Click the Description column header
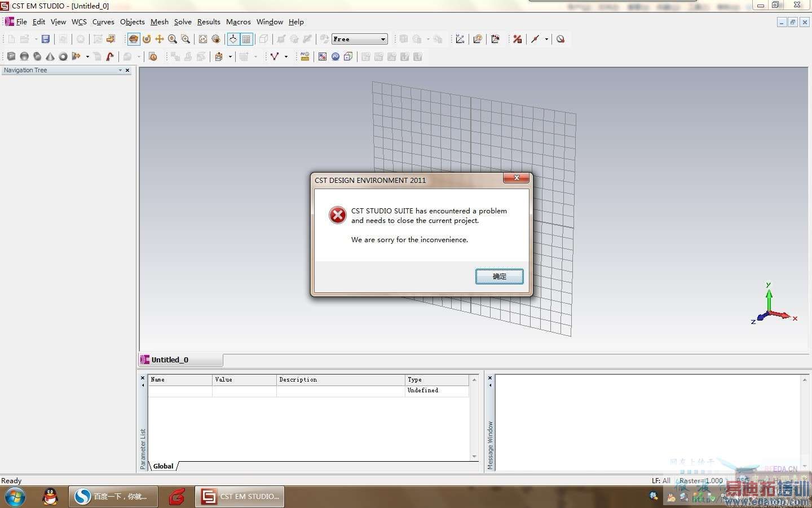 pyautogui.click(x=341, y=380)
